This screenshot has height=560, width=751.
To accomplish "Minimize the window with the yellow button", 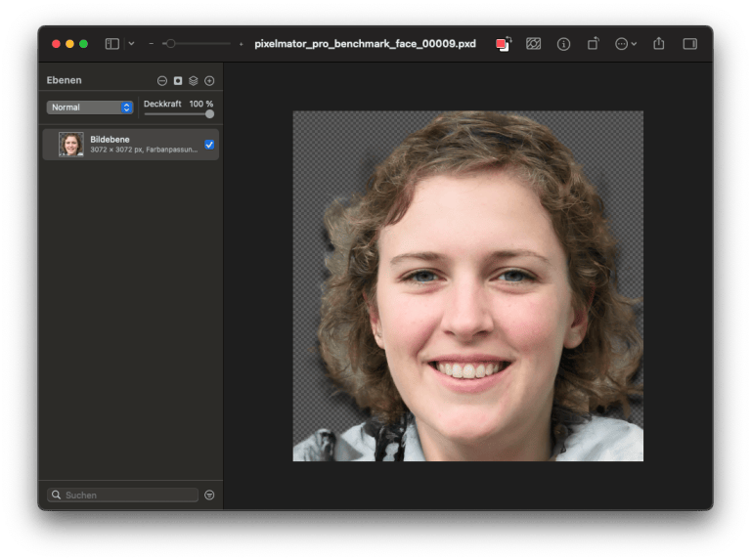I will coord(70,44).
